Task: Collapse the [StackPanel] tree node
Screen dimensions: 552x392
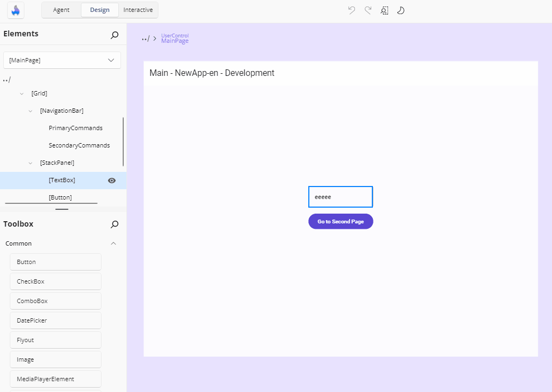Action: (x=30, y=163)
